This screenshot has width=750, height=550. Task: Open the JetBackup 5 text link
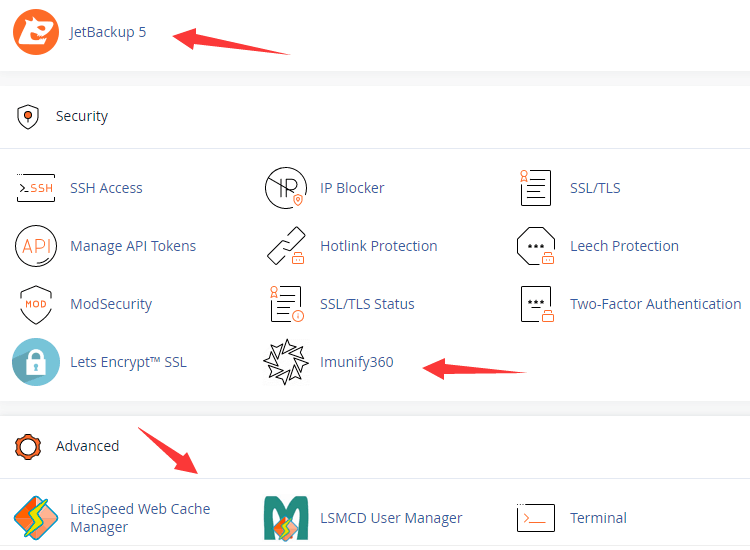pos(108,32)
